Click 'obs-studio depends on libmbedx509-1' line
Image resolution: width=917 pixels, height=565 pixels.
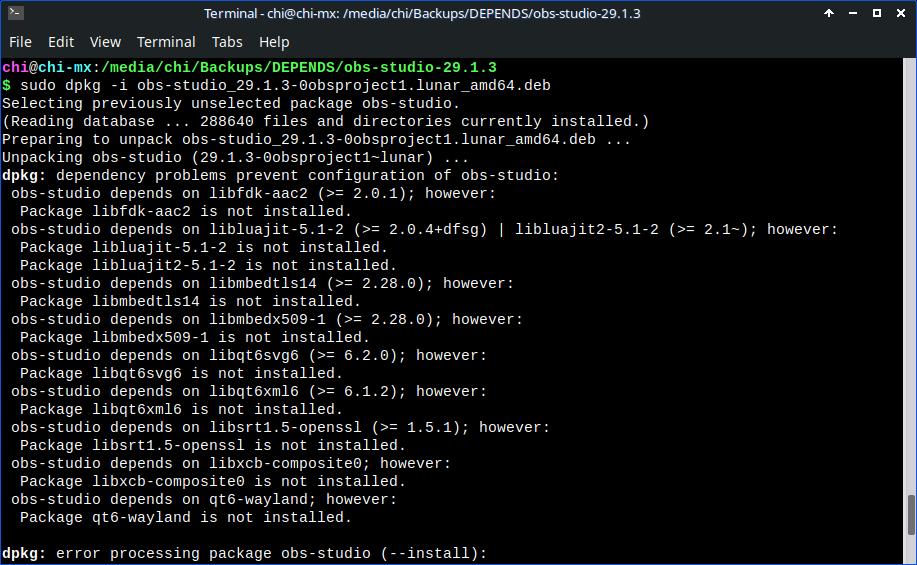coord(267,320)
